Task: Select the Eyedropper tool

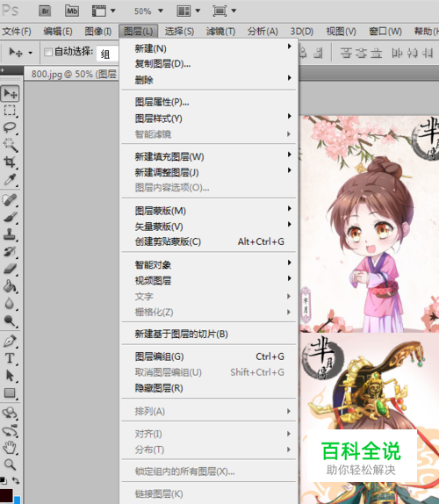Action: point(10,179)
